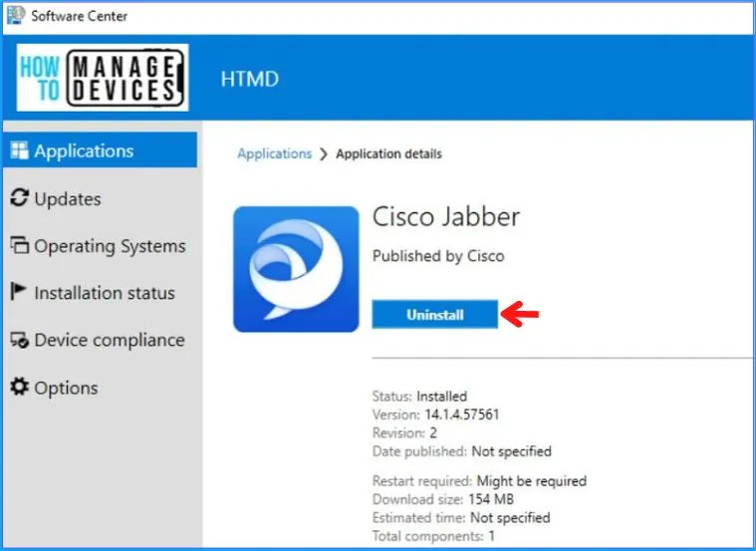
Task: Click the How To Manage Devices logo
Action: tap(103, 77)
